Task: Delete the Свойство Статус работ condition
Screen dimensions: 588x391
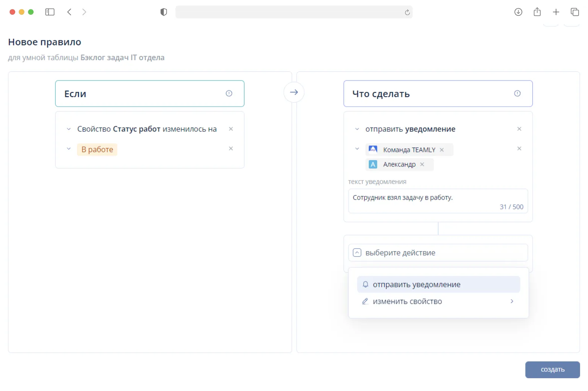Action: click(x=231, y=129)
